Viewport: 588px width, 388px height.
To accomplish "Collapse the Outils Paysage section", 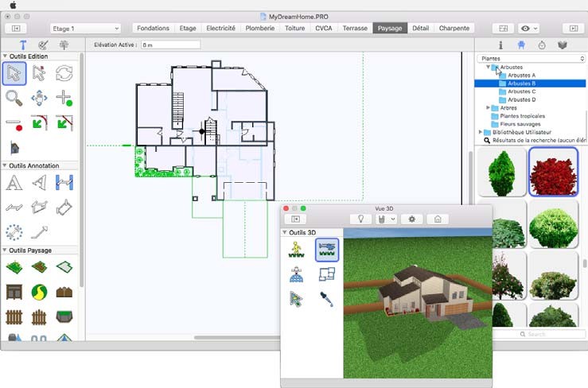I will (5, 250).
